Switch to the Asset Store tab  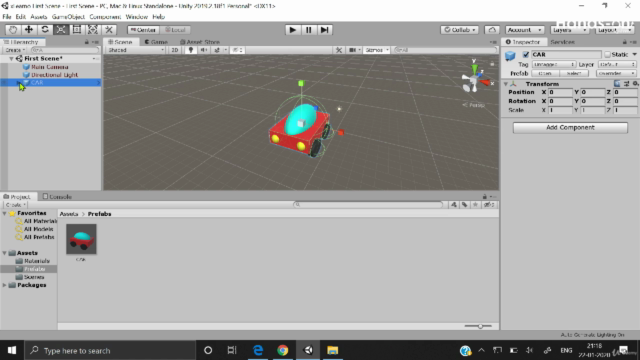[x=200, y=42]
